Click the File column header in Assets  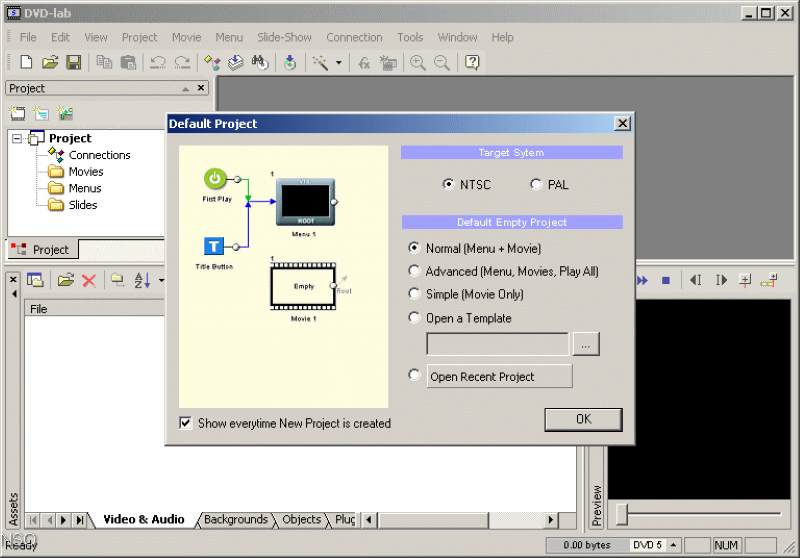pos(95,309)
